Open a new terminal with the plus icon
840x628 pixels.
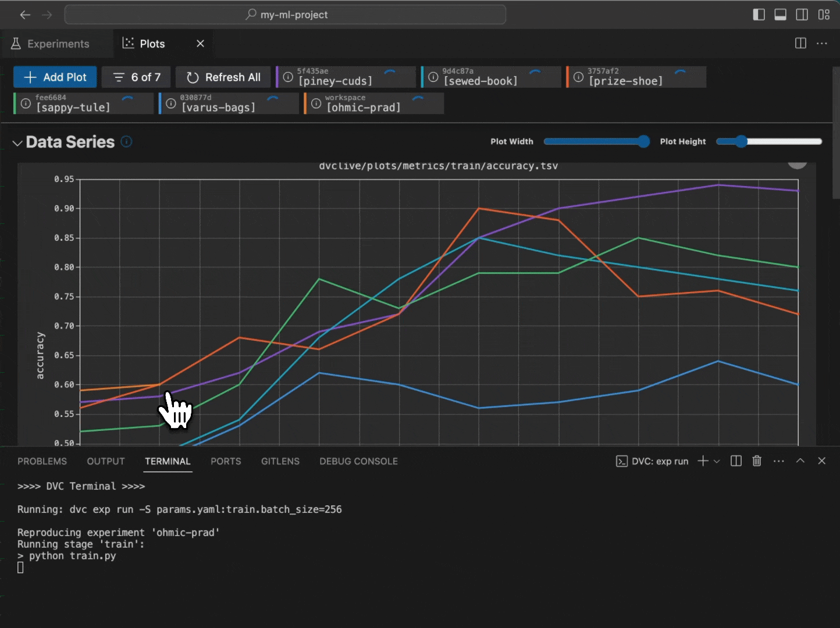702,461
